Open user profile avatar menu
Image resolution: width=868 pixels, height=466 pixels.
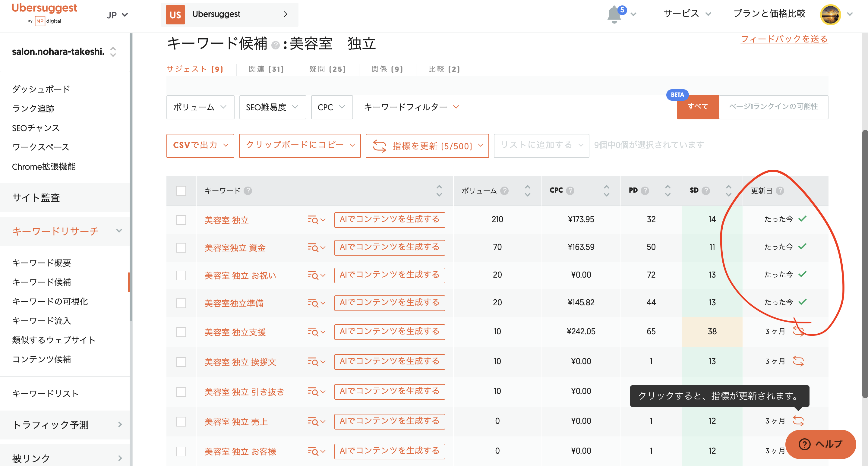[830, 14]
